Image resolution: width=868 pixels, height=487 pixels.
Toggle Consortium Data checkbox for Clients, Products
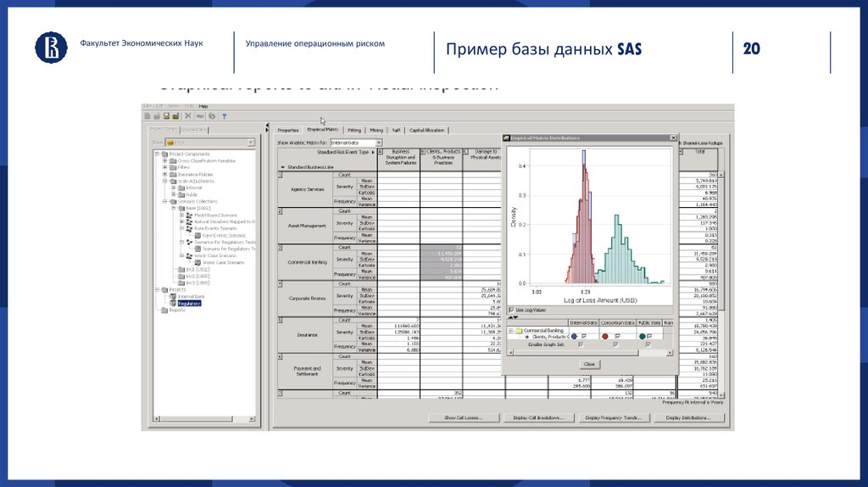[x=617, y=336]
